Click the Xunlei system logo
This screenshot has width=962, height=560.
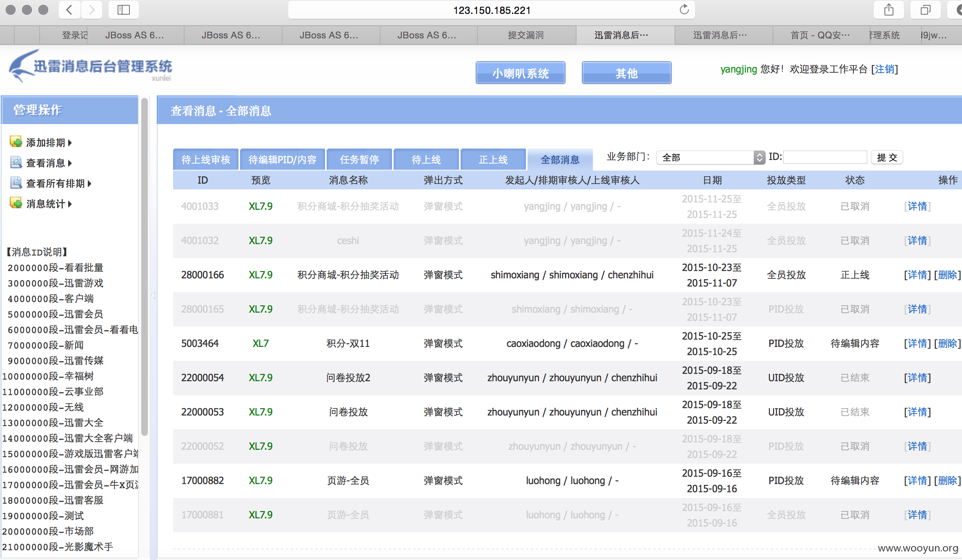tap(91, 66)
